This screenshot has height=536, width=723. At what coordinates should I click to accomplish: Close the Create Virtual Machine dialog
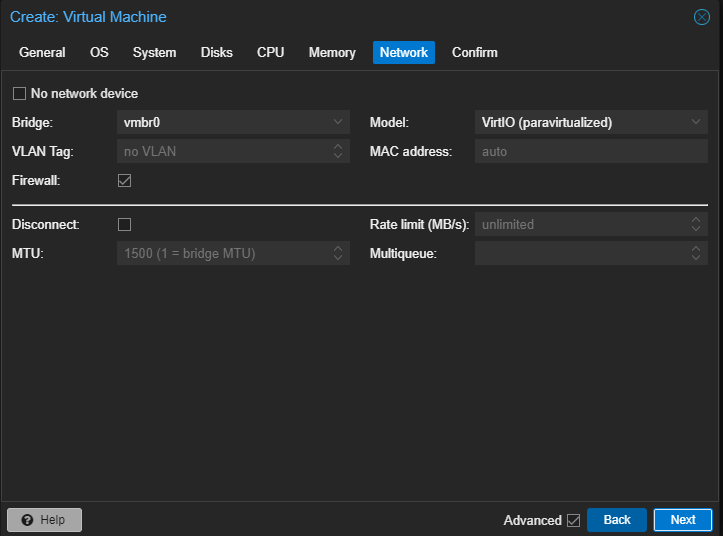(702, 17)
